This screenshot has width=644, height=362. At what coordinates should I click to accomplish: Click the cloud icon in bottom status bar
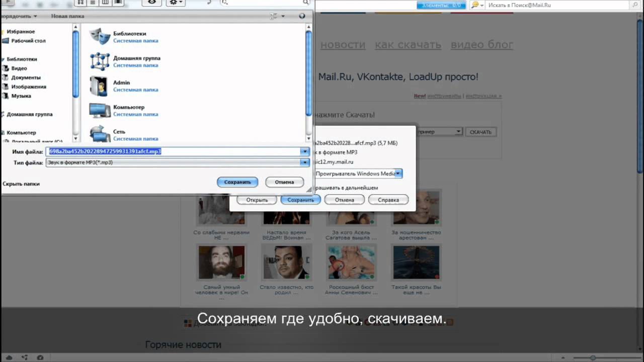tap(9, 357)
